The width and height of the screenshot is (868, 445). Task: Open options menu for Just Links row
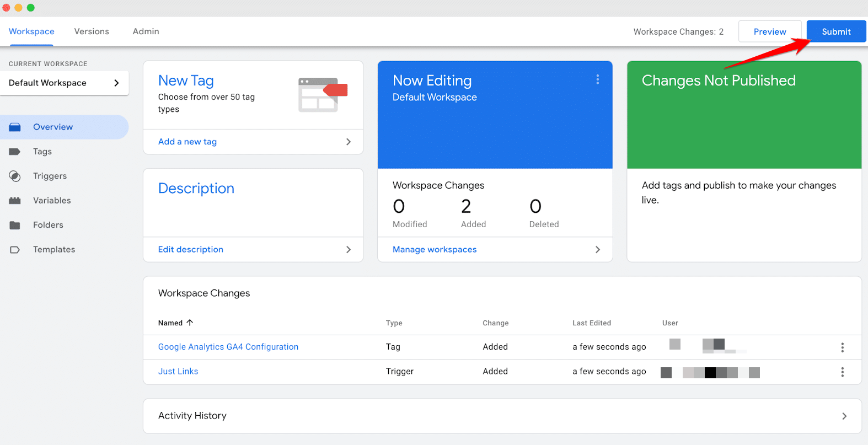click(x=842, y=372)
